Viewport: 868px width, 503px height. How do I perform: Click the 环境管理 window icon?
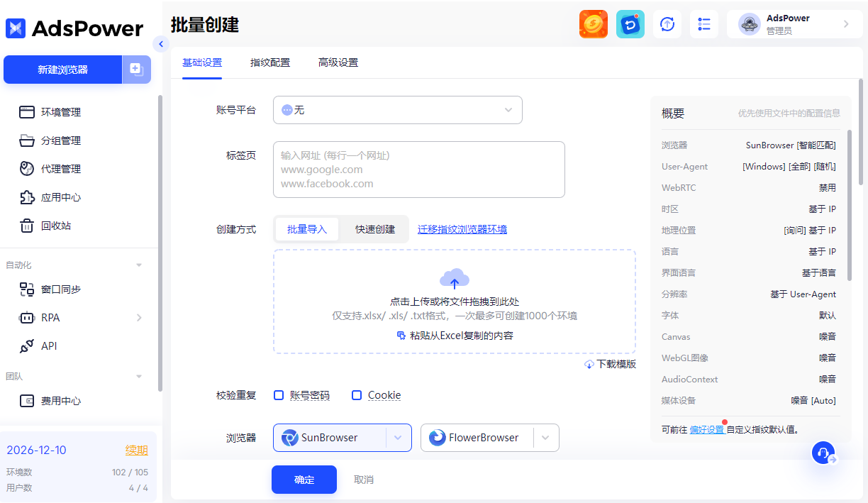pyautogui.click(x=27, y=112)
